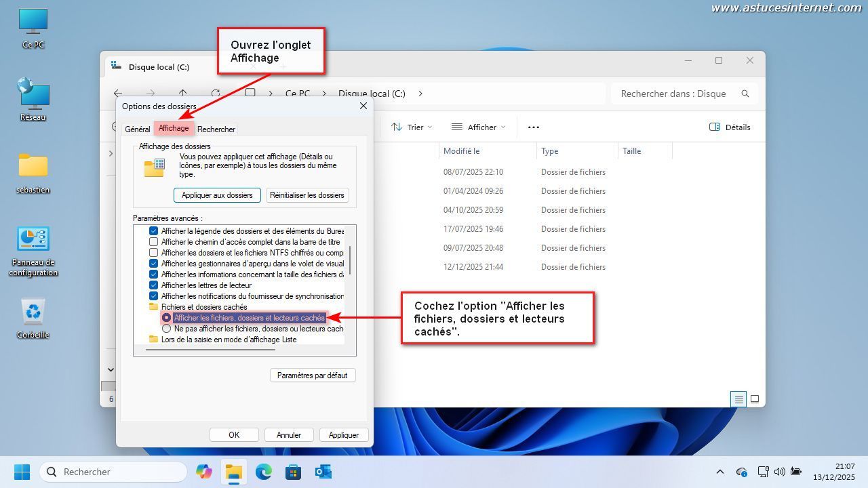868x488 pixels.
Task: Open the Réseau desktop icon
Action: pos(33,97)
